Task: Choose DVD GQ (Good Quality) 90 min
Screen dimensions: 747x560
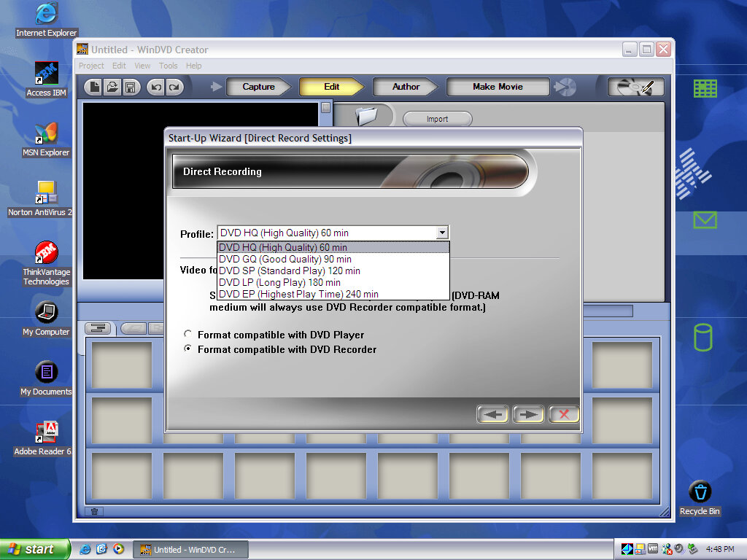Action: (x=285, y=259)
